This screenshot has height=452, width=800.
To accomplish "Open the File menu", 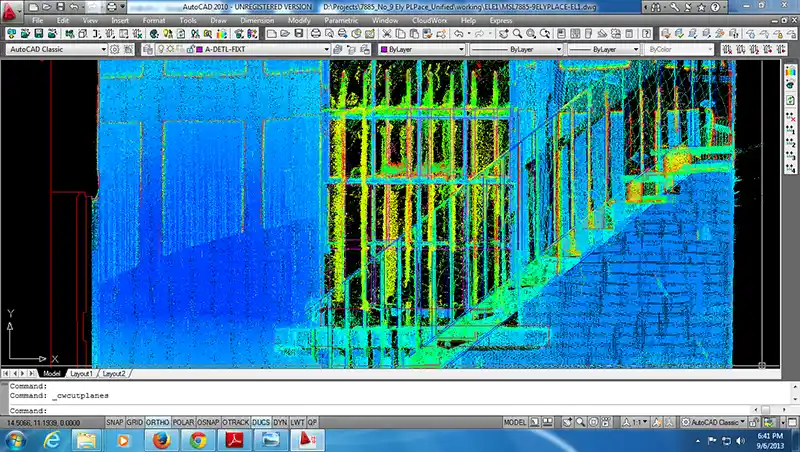I will [x=38, y=20].
